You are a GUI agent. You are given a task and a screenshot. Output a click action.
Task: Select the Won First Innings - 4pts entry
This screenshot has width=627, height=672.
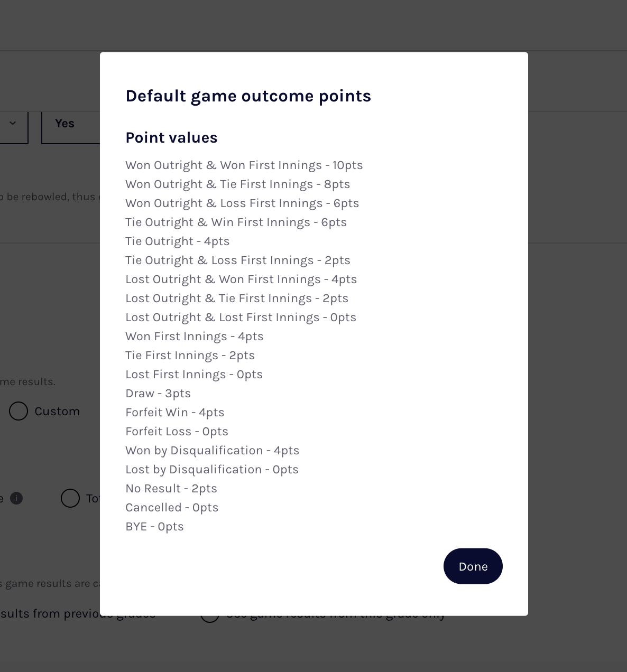pyautogui.click(x=195, y=336)
